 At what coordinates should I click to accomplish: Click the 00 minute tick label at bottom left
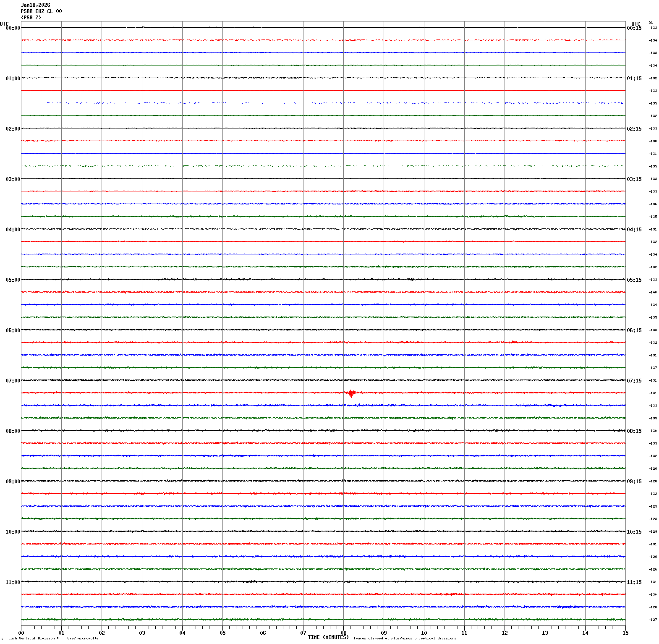click(21, 633)
